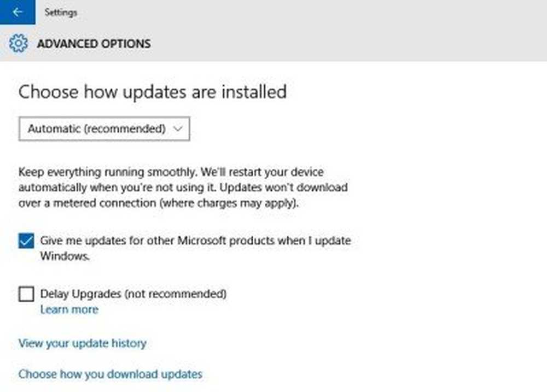Image resolution: width=547 pixels, height=392 pixels.
Task: Click the Settings window title text
Action: pos(61,12)
